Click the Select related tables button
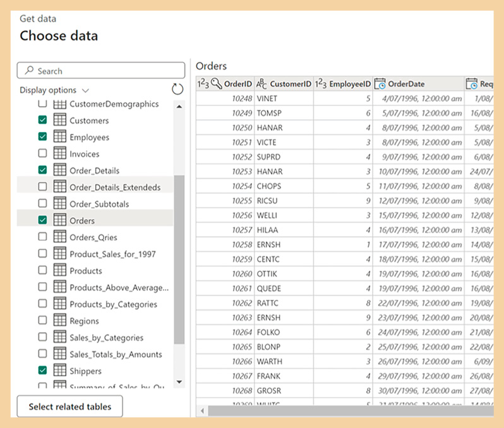 [69, 407]
